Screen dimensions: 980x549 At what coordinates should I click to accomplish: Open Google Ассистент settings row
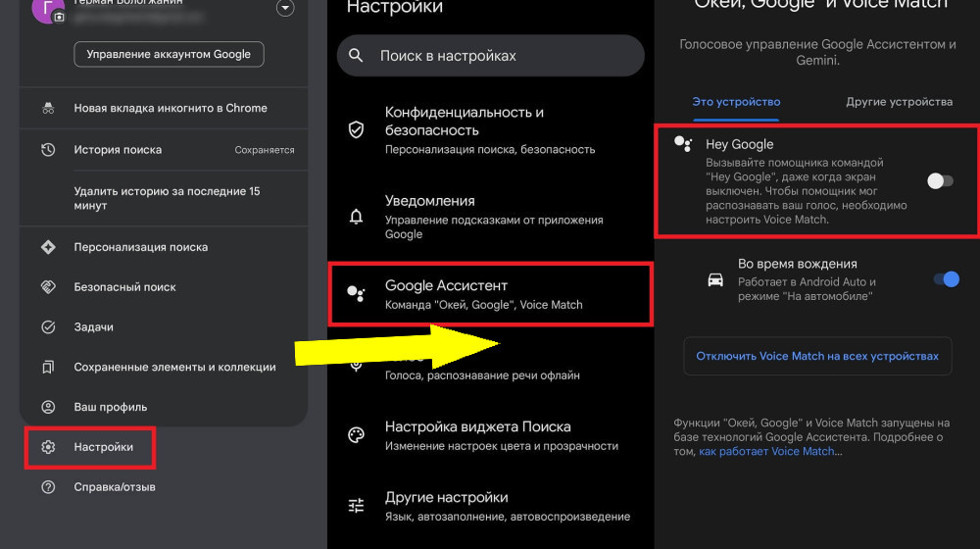(x=491, y=294)
